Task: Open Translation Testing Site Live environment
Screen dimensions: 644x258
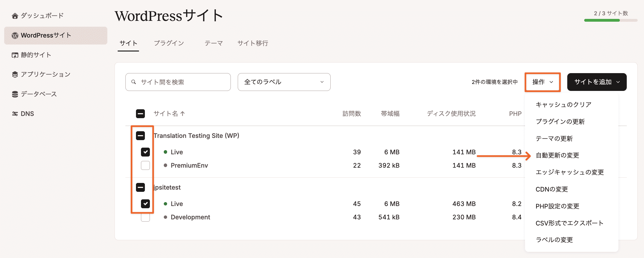Action: pos(177,152)
